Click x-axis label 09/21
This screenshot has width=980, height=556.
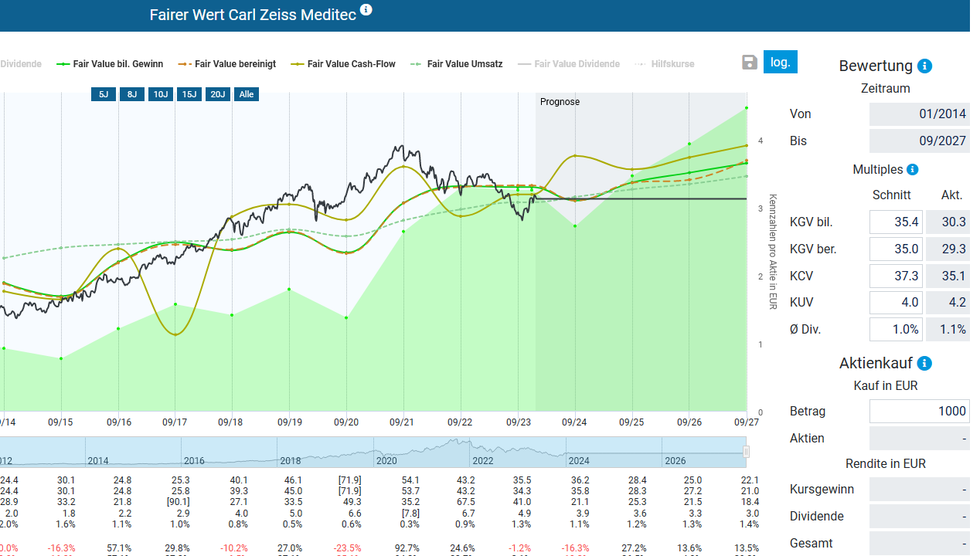pyautogui.click(x=402, y=422)
